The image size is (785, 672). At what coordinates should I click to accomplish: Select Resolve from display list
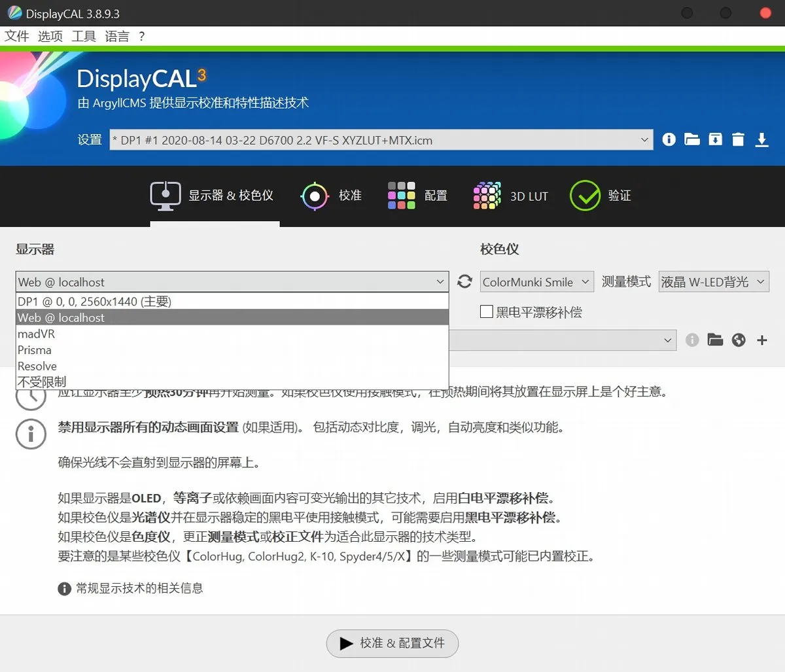click(x=232, y=366)
